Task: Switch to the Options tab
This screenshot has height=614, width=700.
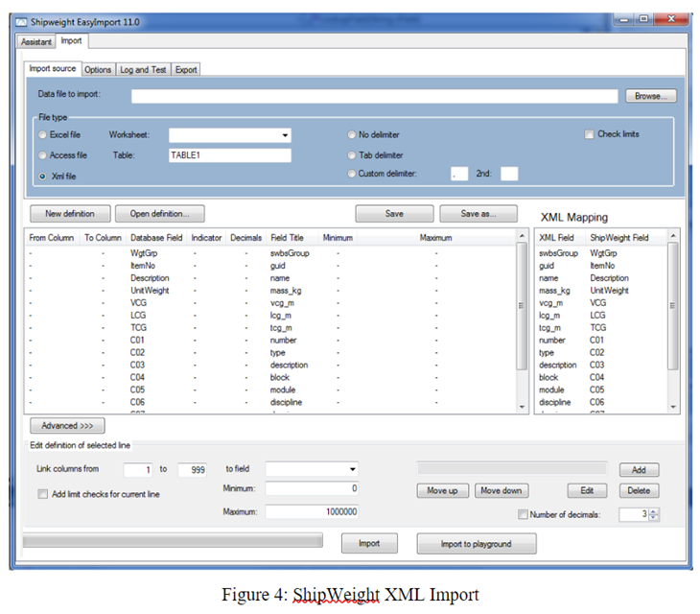Action: point(97,69)
